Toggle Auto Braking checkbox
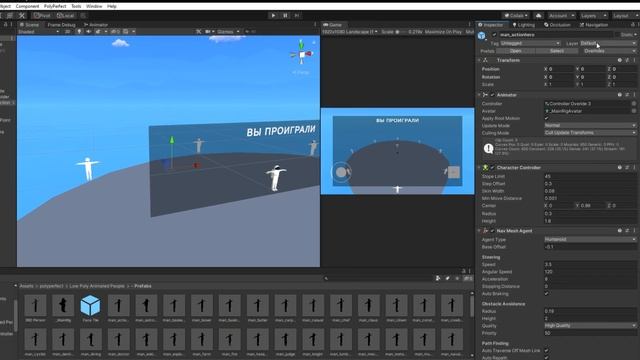 [x=547, y=293]
